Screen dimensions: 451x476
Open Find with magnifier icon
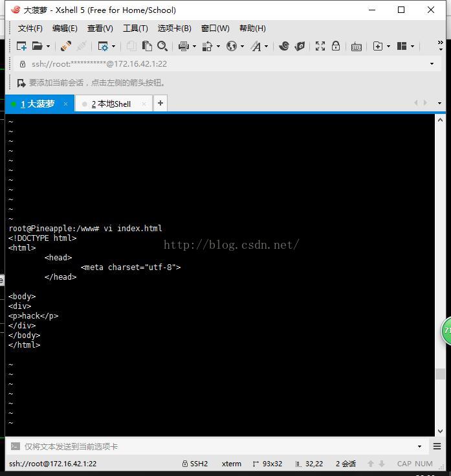tap(162, 46)
